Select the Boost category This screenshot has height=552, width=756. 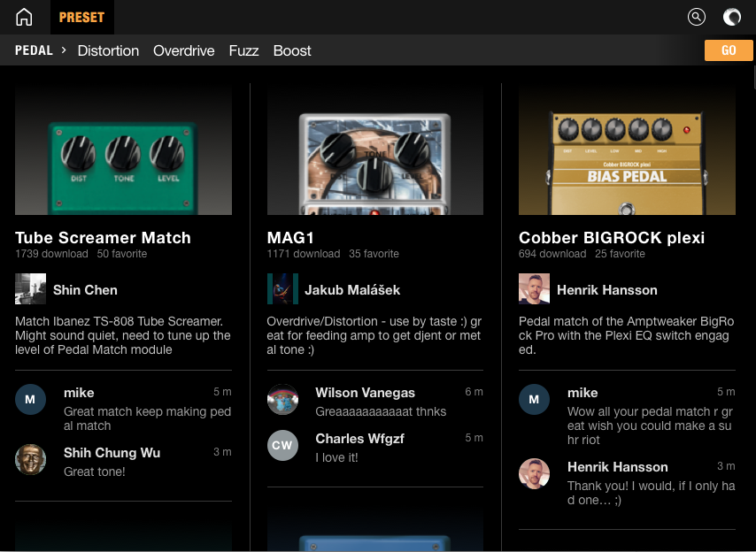pos(292,50)
